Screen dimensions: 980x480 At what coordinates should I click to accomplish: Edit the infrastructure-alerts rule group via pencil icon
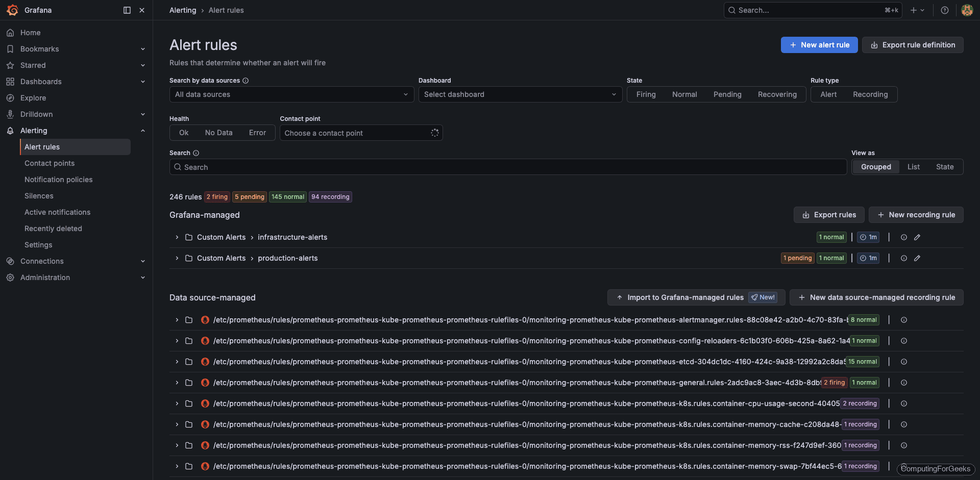tap(918, 237)
